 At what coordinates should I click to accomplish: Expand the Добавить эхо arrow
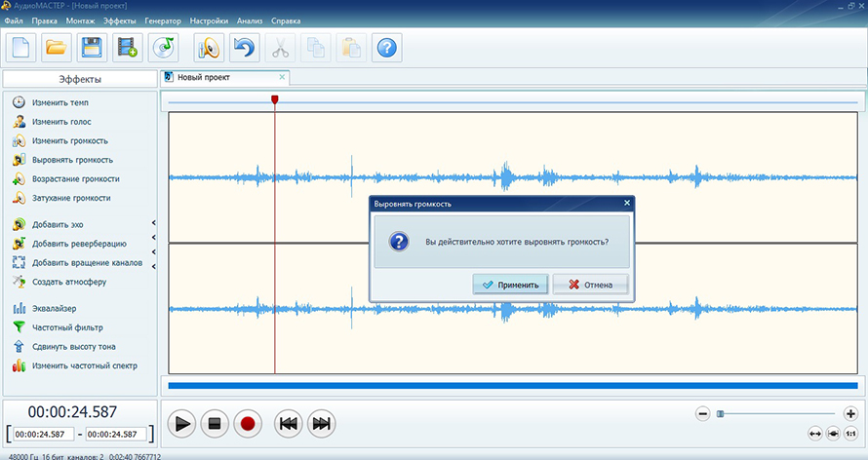point(153,224)
